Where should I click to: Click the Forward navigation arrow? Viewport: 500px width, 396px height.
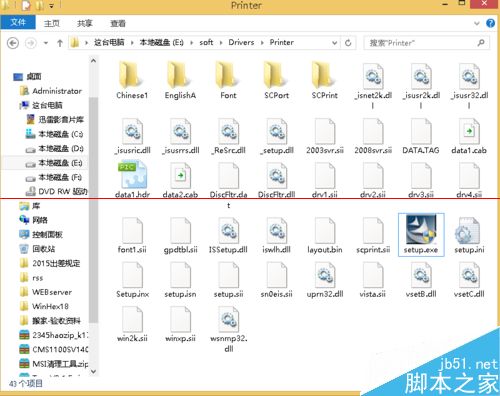31,43
